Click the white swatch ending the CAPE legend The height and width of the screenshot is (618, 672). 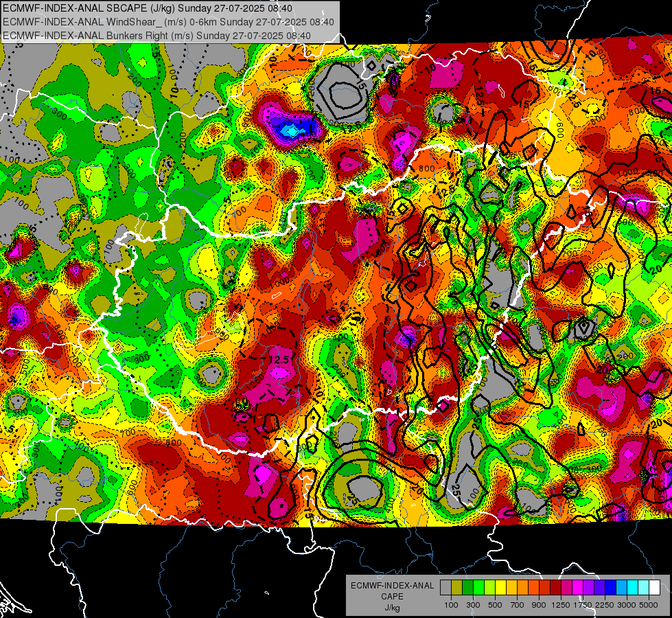[654, 588]
